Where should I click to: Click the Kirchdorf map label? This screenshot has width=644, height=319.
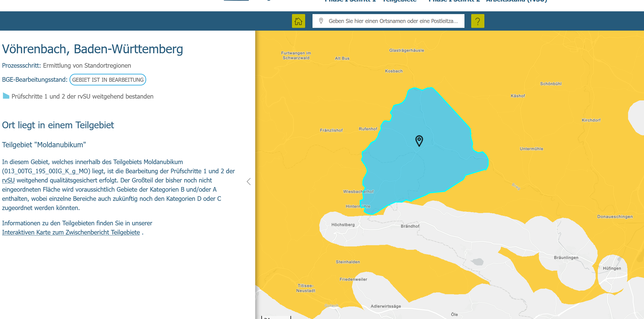591,120
